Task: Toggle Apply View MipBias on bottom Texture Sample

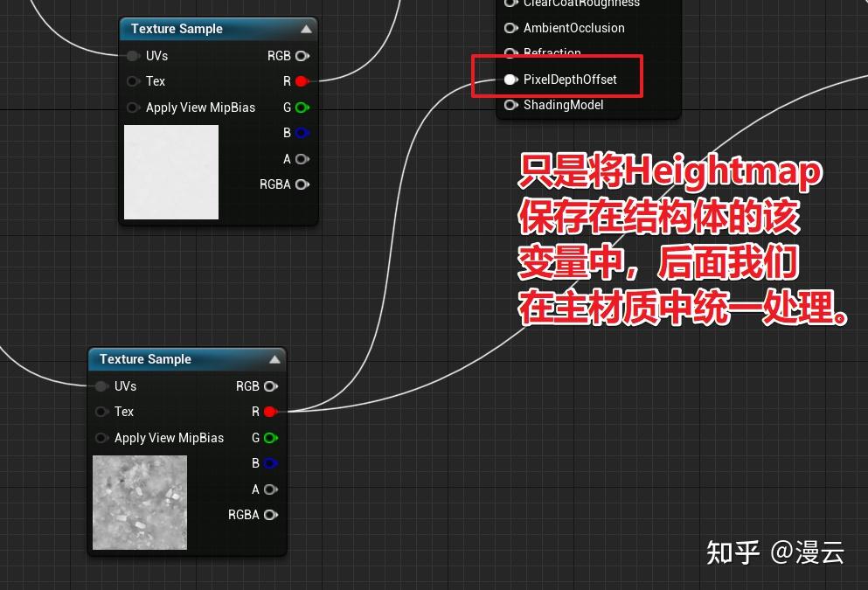Action: pyautogui.click(x=102, y=438)
